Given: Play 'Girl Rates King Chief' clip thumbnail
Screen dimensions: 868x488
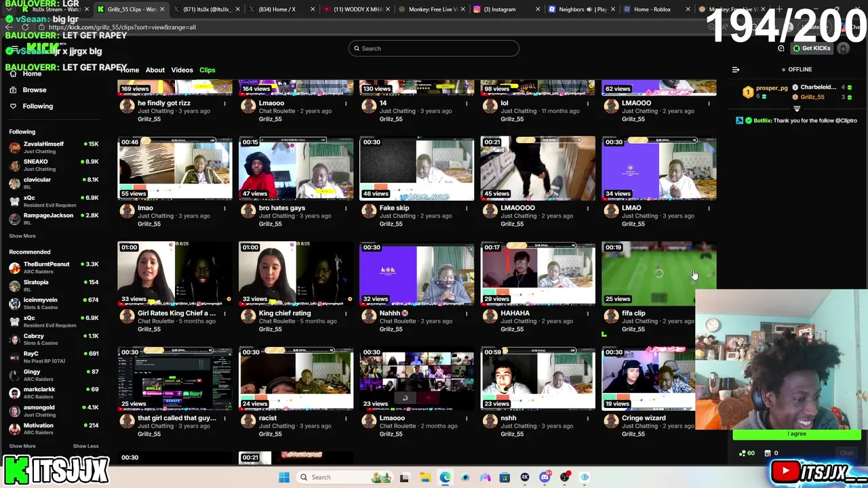Looking at the screenshot, I should coord(175,273).
